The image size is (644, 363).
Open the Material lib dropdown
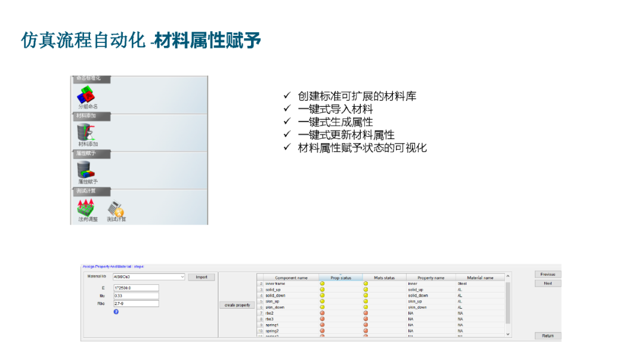click(148, 276)
